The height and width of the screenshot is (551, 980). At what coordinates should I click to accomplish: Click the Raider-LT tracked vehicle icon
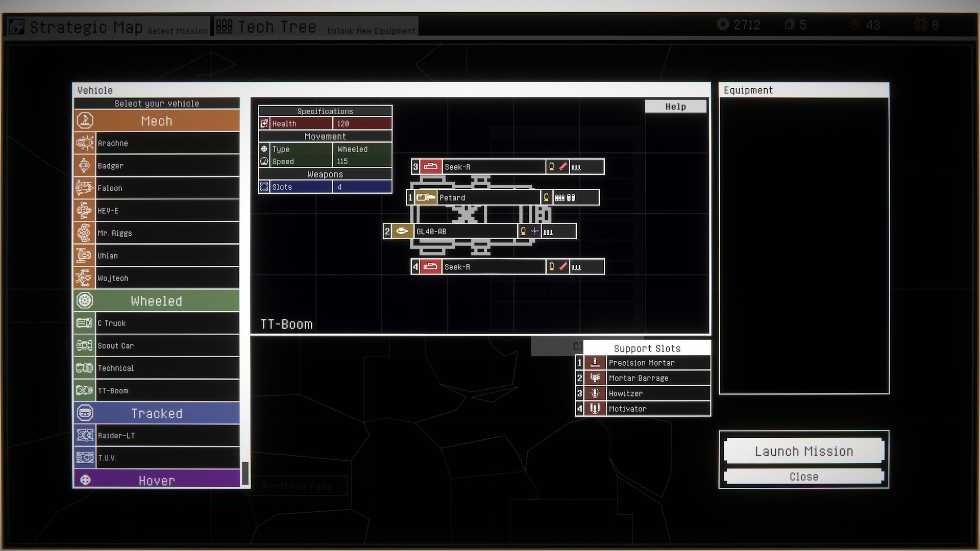click(x=85, y=436)
